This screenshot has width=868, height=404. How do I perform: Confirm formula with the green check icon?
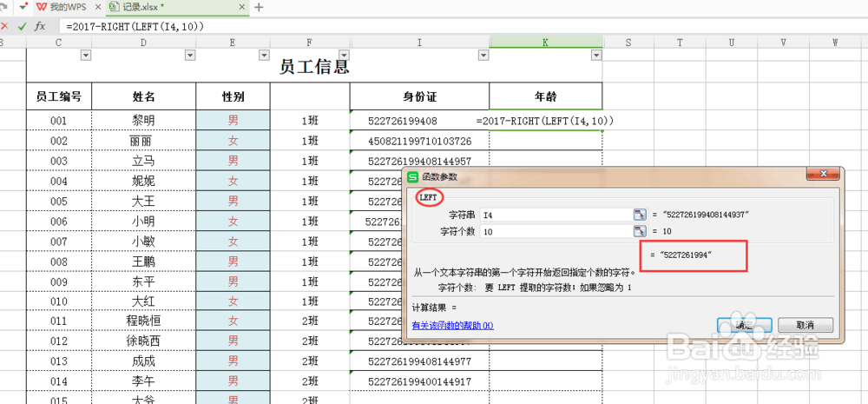(x=23, y=26)
